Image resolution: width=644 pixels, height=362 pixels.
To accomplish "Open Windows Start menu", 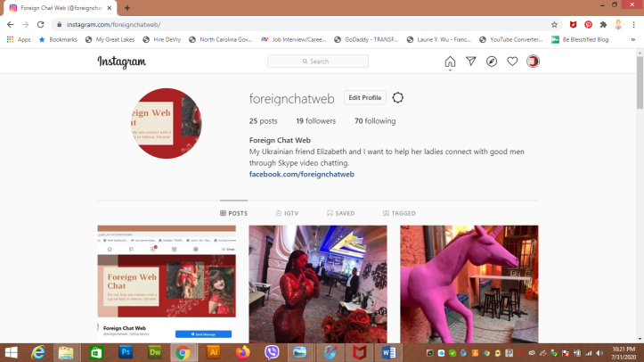I will click(11, 352).
